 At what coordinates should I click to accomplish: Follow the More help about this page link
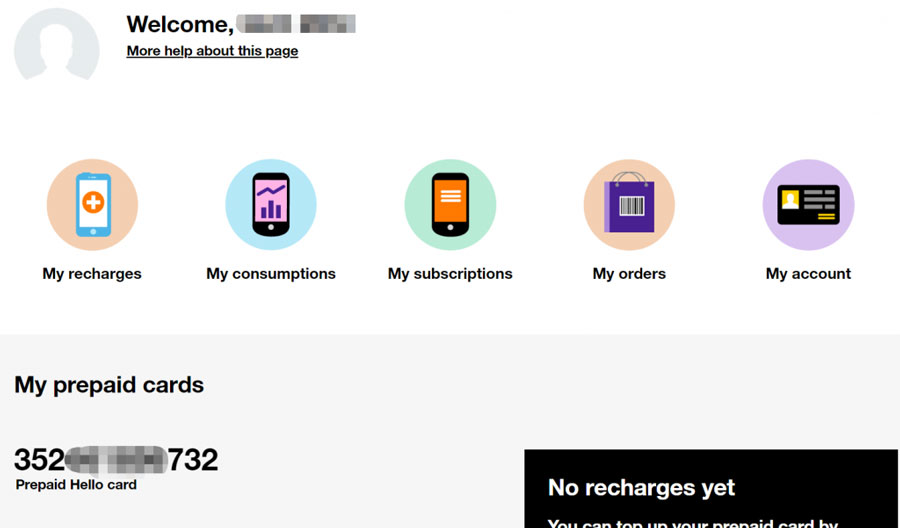(x=212, y=51)
